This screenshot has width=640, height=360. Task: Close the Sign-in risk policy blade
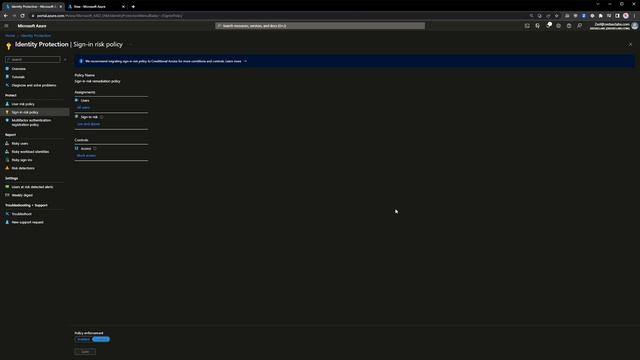click(x=630, y=44)
